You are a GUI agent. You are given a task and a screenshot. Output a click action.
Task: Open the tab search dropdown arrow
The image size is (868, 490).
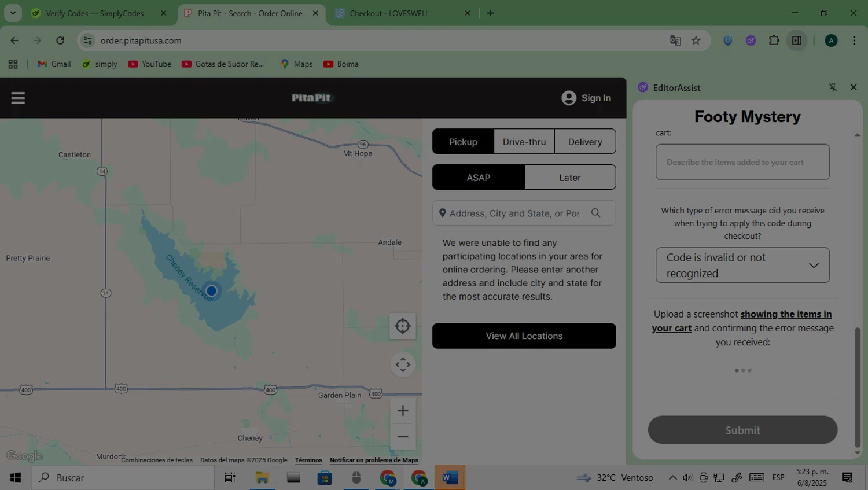[13, 13]
